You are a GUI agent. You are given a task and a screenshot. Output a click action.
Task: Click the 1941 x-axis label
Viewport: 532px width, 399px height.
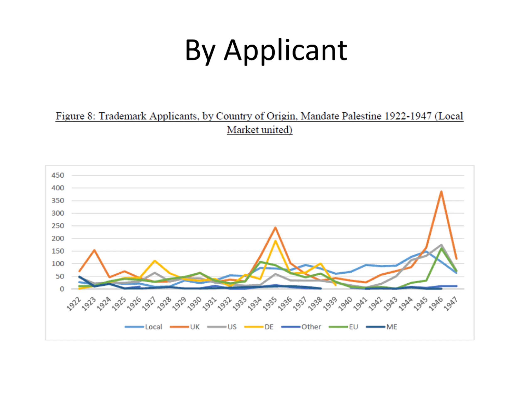pos(361,304)
